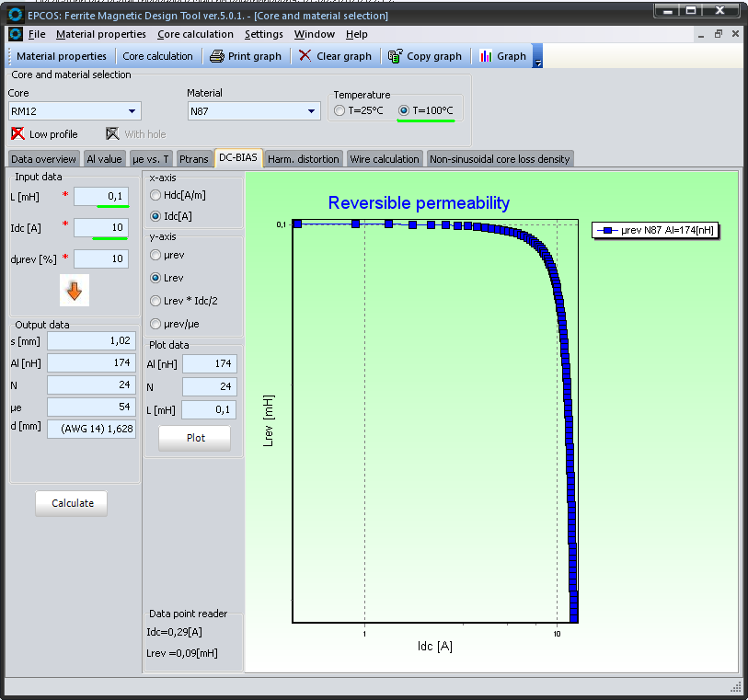This screenshot has width=748, height=700.
Task: Select temperature T=100°C
Action: (404, 110)
